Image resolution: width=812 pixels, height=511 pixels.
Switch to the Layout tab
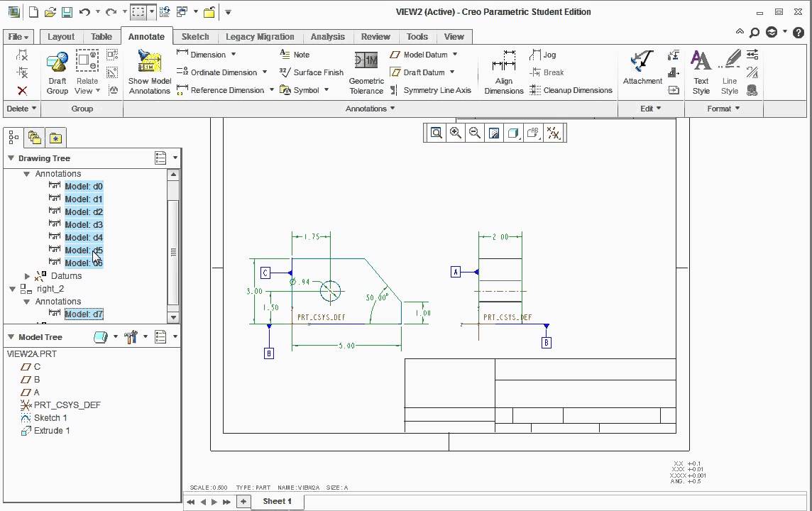[61, 37]
